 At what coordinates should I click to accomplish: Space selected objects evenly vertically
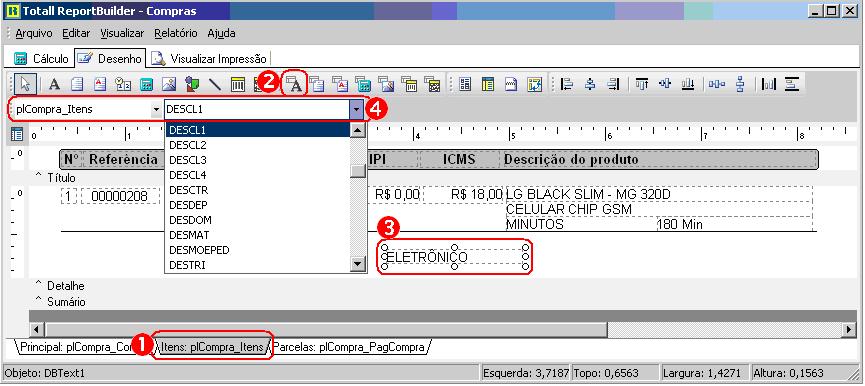coord(740,84)
